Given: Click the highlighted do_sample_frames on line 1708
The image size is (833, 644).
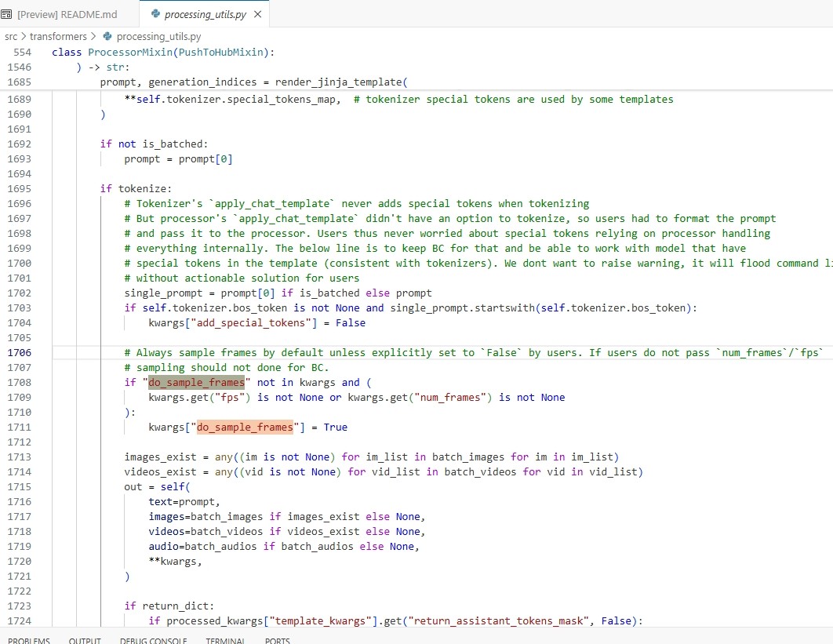Looking at the screenshot, I should (196, 383).
